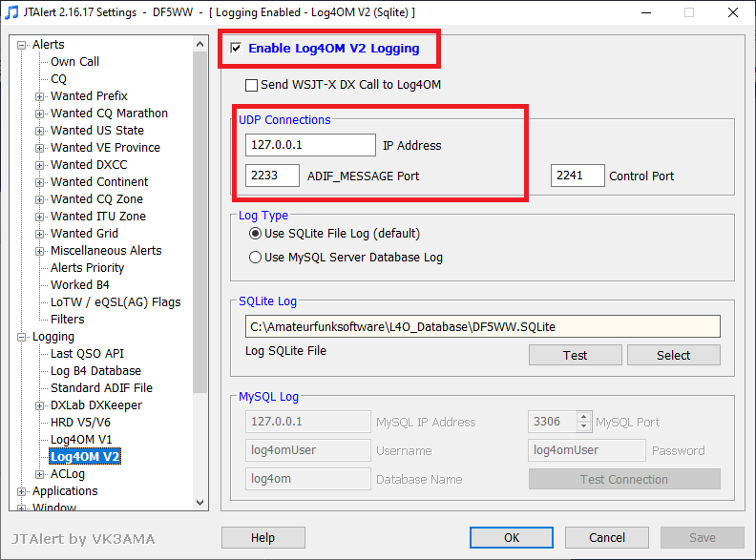Open Last QSO API settings
The height and width of the screenshot is (560, 756).
87,354
